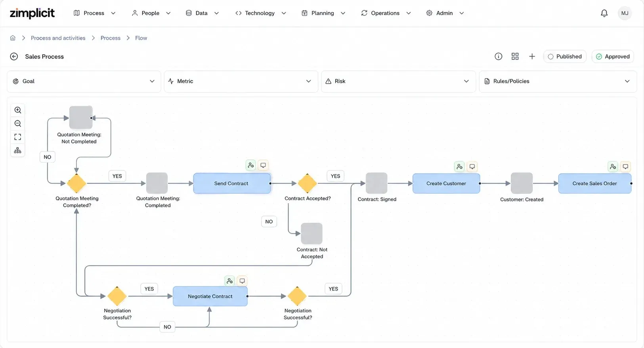The width and height of the screenshot is (644, 348).
Task: Select the Negotiate Contract activity node
Action: 210,296
